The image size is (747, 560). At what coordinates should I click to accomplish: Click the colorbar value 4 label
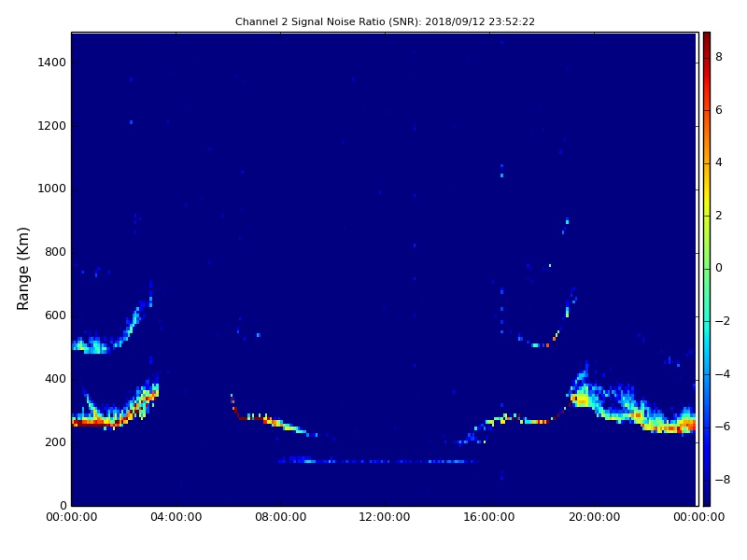[x=719, y=162]
